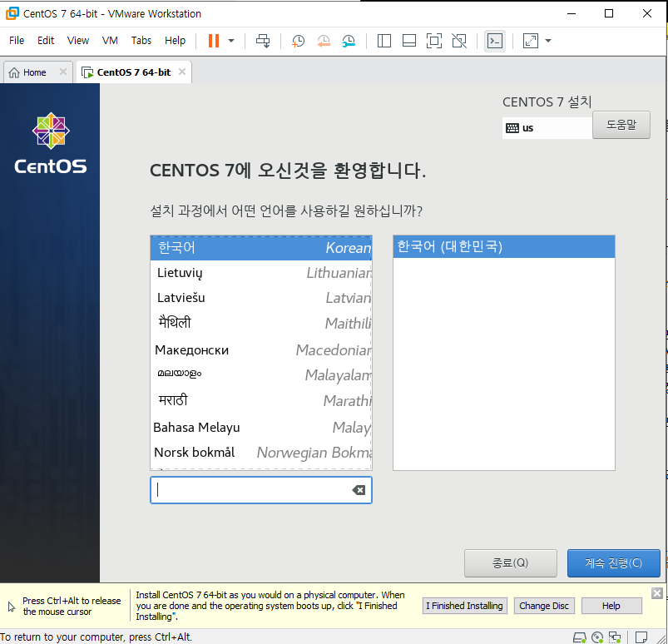668x644 pixels.
Task: Select 한국어 (대한민국) locale entry
Action: tap(504, 246)
